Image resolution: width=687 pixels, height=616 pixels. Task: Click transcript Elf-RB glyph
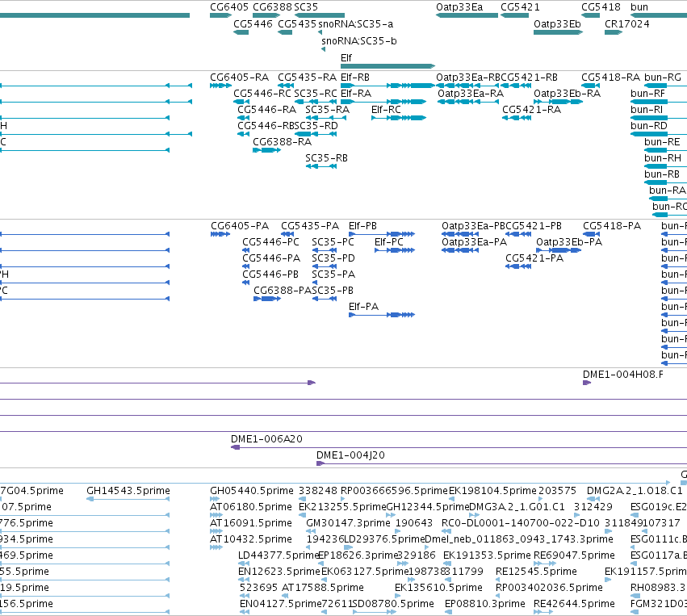pyautogui.click(x=387, y=86)
